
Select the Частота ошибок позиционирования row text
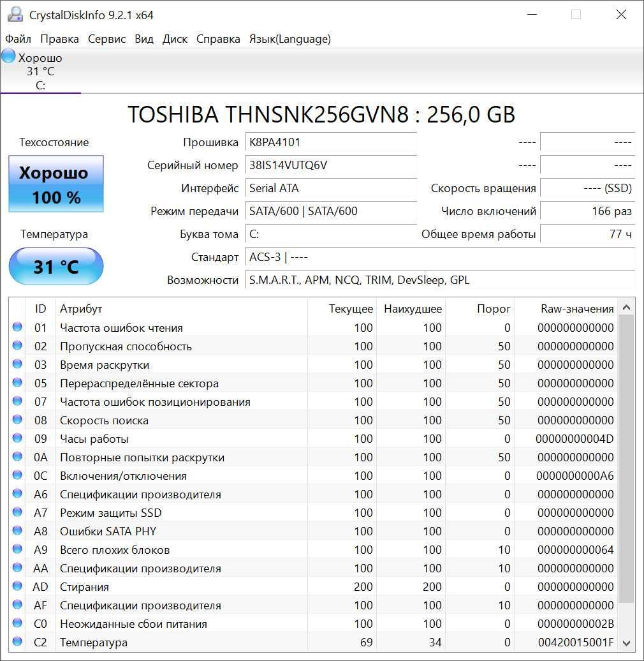pyautogui.click(x=155, y=402)
